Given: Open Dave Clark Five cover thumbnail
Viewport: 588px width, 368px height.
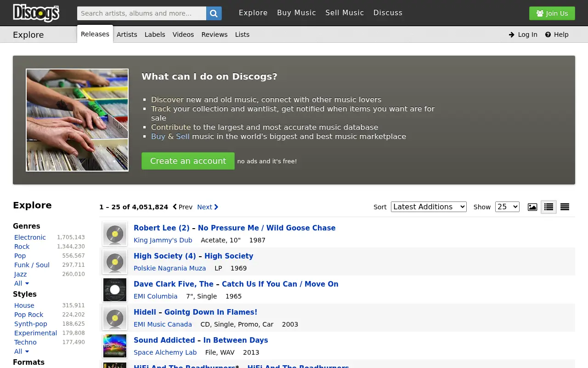Looking at the screenshot, I should (115, 290).
